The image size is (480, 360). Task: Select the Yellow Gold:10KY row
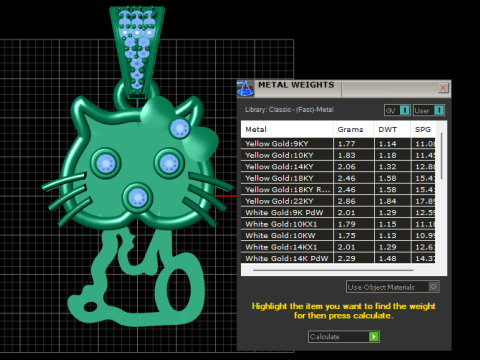coord(338,155)
